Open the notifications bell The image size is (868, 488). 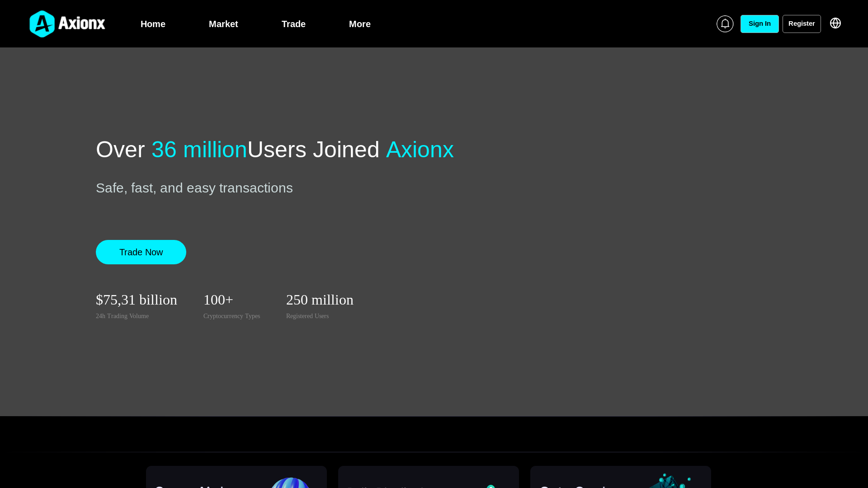pos(725,24)
